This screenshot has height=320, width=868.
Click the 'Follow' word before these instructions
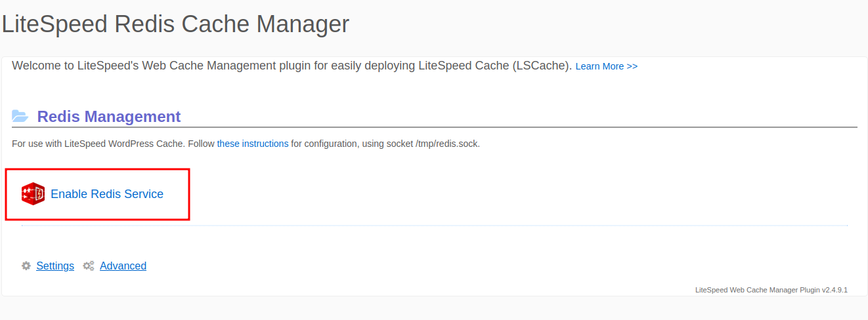pos(201,144)
